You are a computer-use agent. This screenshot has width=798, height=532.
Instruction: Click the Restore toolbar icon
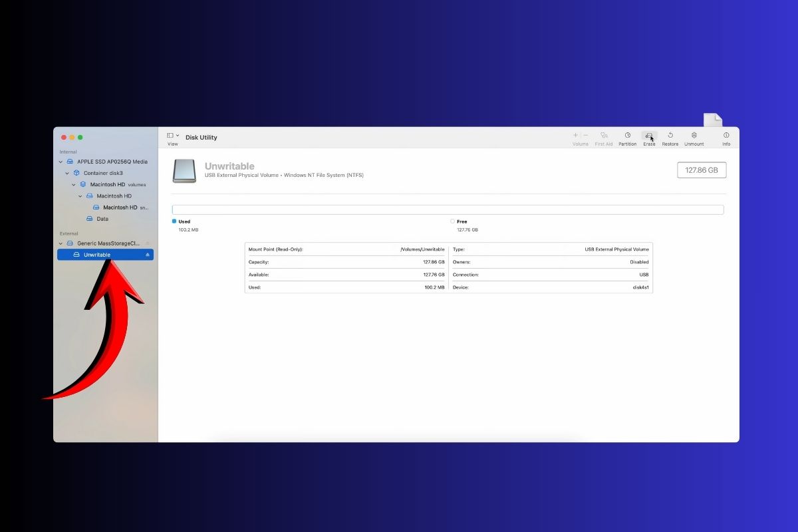[x=670, y=135]
